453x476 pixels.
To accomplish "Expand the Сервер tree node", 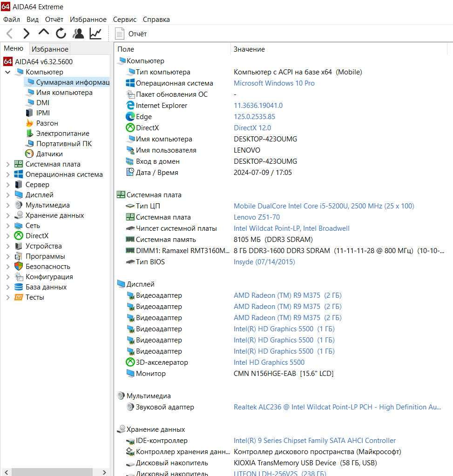I will (x=8, y=185).
